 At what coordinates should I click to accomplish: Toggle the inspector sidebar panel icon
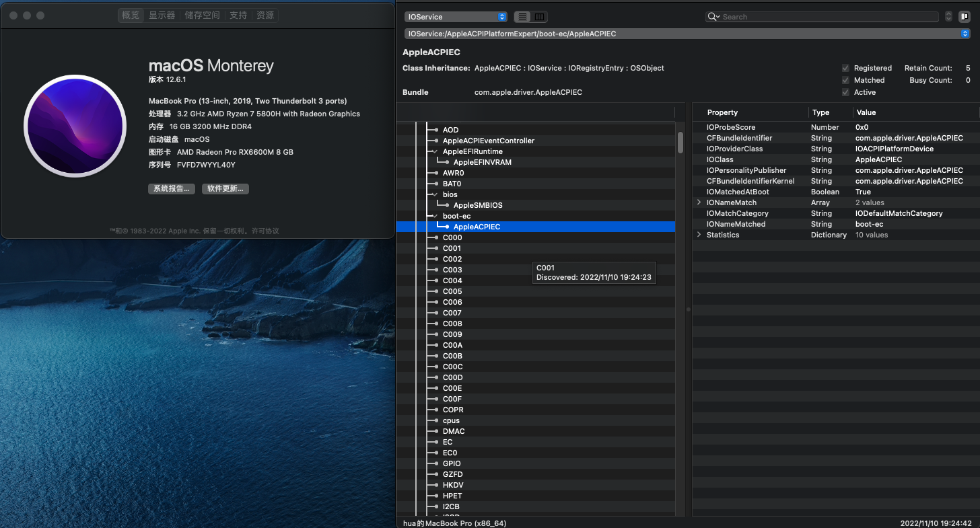(x=964, y=17)
